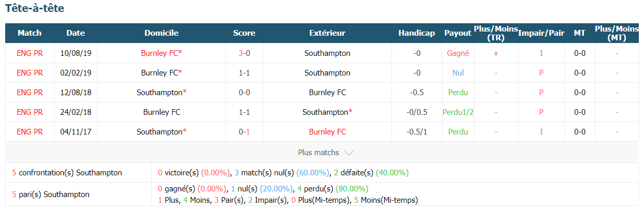Click the Domicile column header
This screenshot has height=210, width=644.
click(x=161, y=33)
